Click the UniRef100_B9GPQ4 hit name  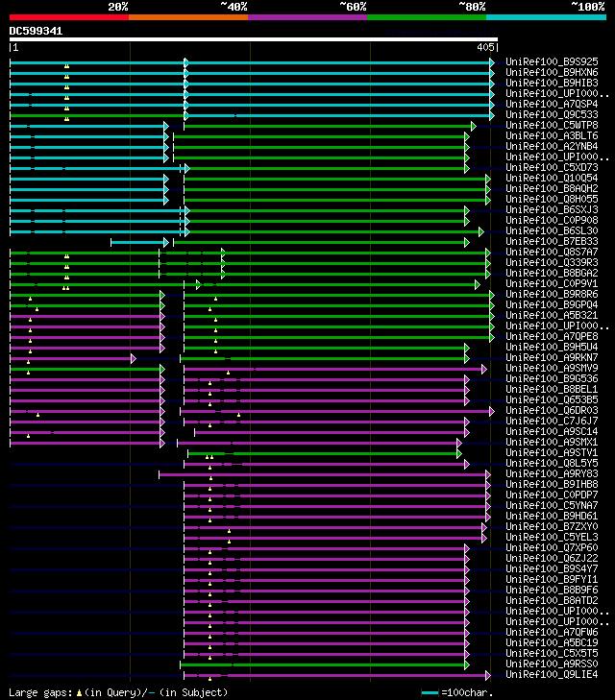click(552, 305)
